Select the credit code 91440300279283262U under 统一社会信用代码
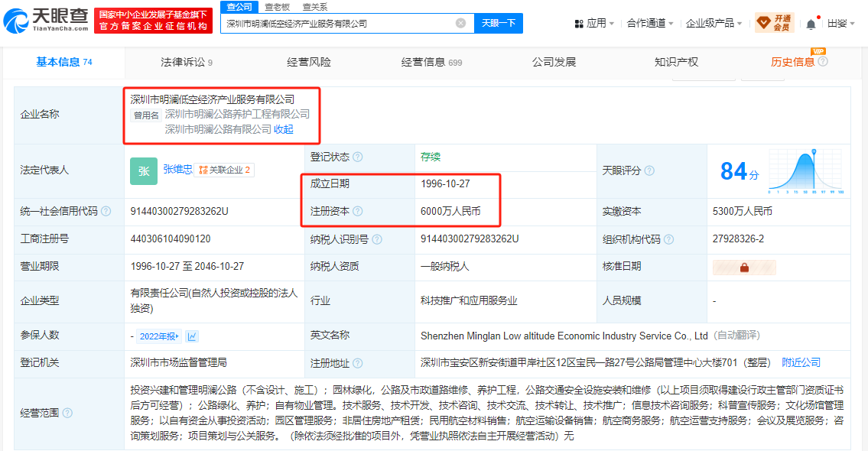This screenshot has height=451, width=868. [180, 212]
